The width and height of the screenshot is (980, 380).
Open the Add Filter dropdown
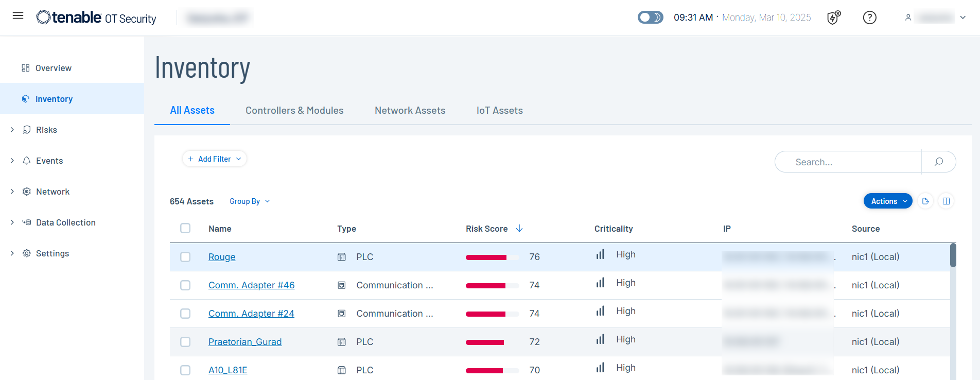click(215, 159)
